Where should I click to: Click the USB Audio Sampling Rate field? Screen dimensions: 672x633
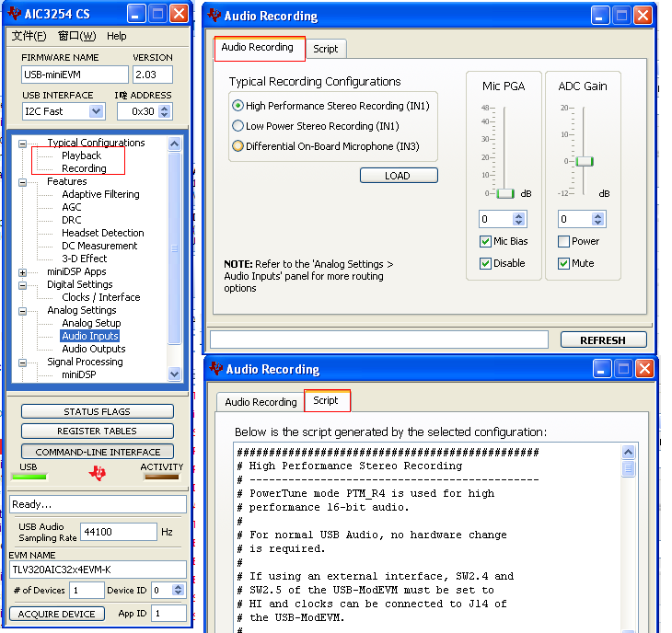(x=118, y=532)
